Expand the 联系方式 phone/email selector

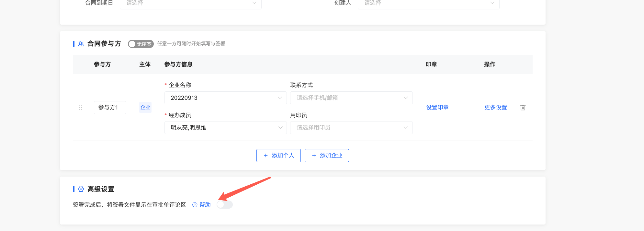(x=351, y=98)
